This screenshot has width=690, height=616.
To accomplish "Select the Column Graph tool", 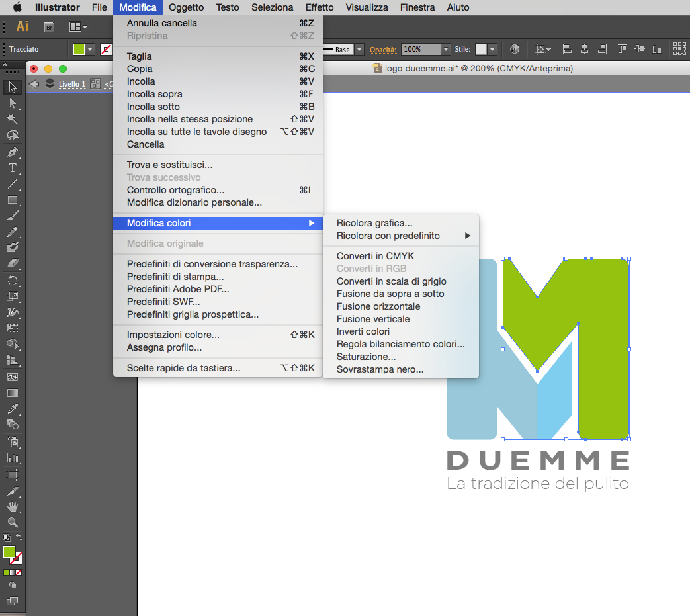I will point(13,459).
